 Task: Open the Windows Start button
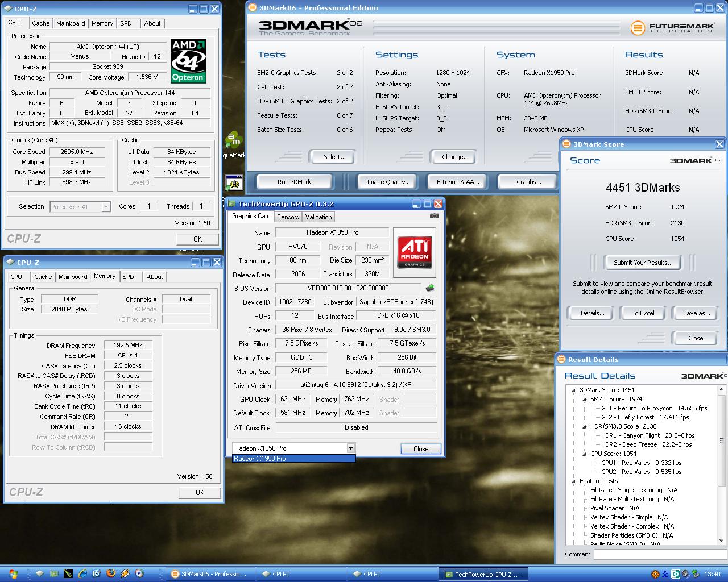coord(13,574)
